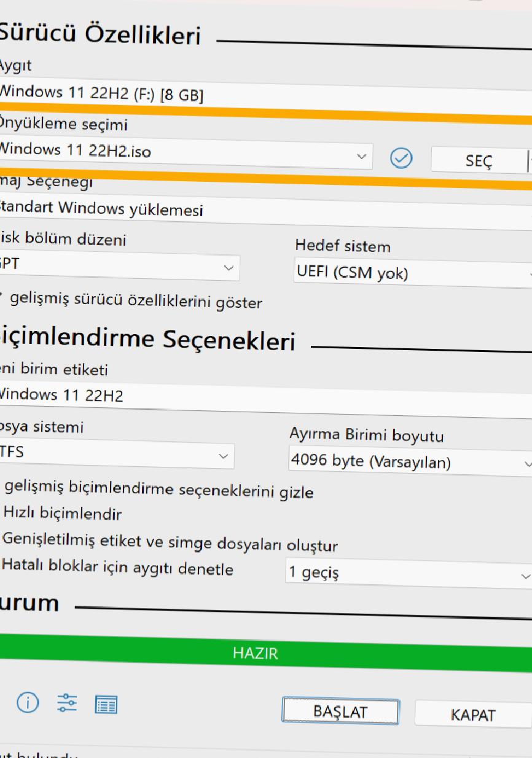Open the NTFS file system dropdown

click(x=117, y=454)
